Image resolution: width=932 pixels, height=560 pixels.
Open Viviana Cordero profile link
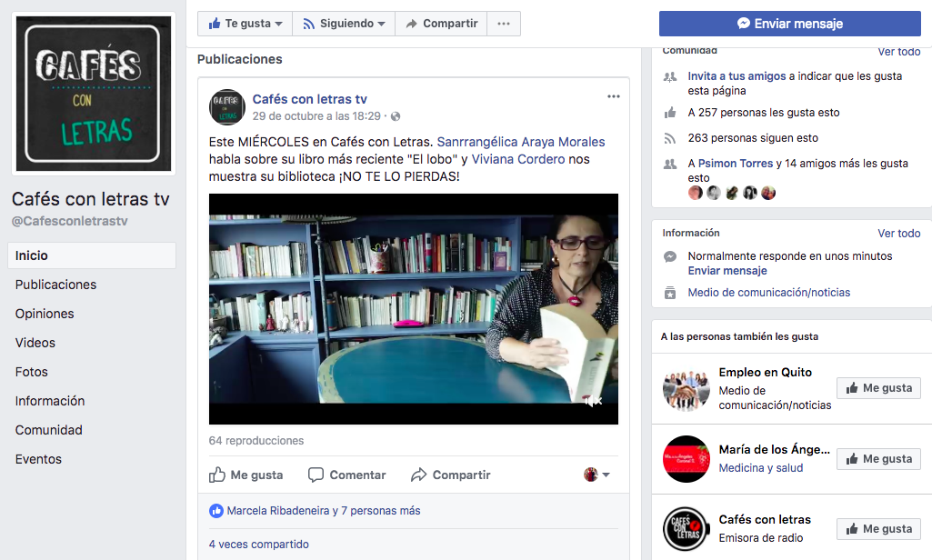tap(518, 159)
